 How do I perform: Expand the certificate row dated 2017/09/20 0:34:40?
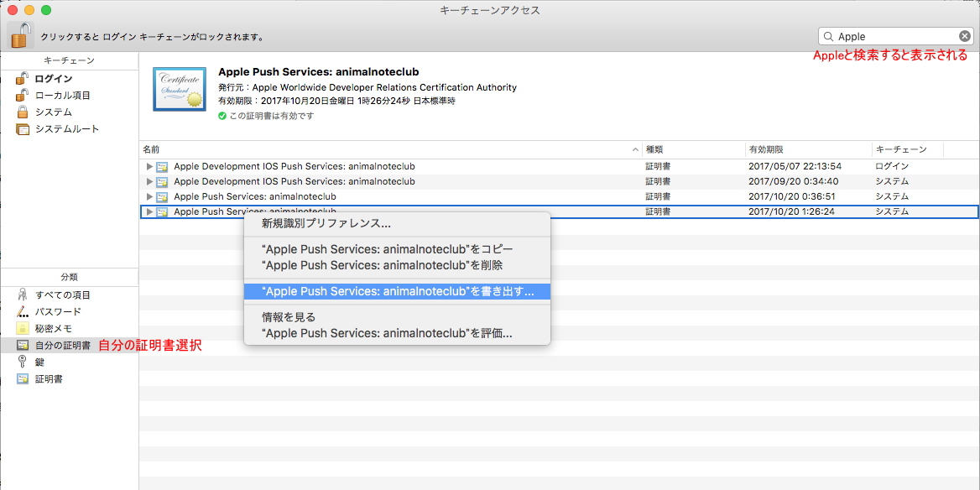[149, 182]
